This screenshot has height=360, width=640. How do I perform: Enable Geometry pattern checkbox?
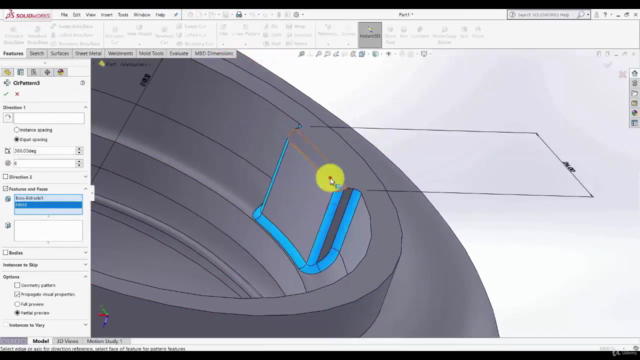pyautogui.click(x=17, y=285)
